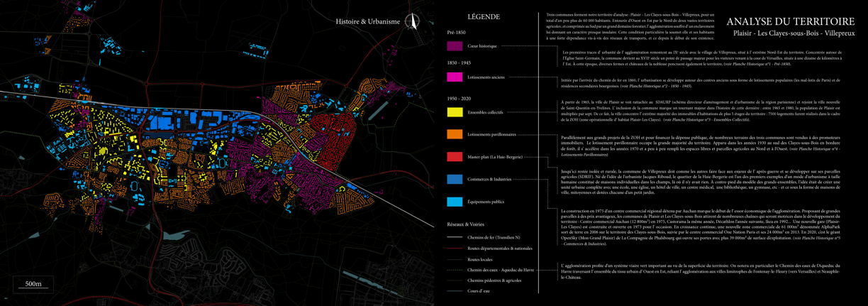Pick the magenta Lotissements anciens swatch
The image size is (868, 306).
point(455,77)
